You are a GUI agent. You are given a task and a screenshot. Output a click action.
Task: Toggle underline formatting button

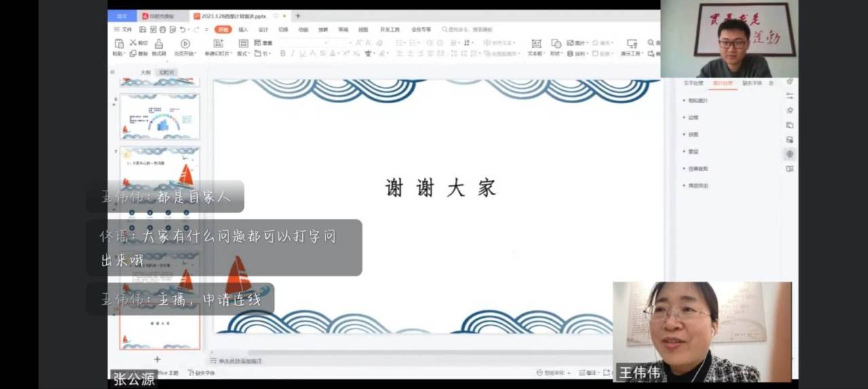[302, 54]
